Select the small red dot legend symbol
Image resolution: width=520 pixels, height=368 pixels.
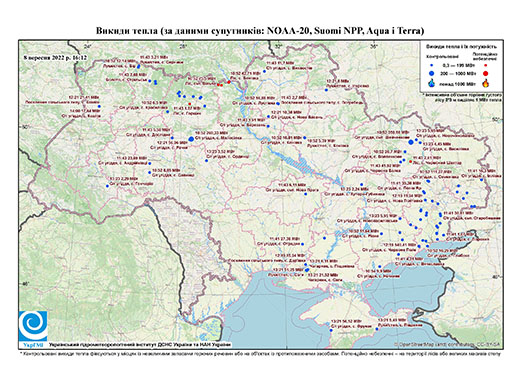485,66
